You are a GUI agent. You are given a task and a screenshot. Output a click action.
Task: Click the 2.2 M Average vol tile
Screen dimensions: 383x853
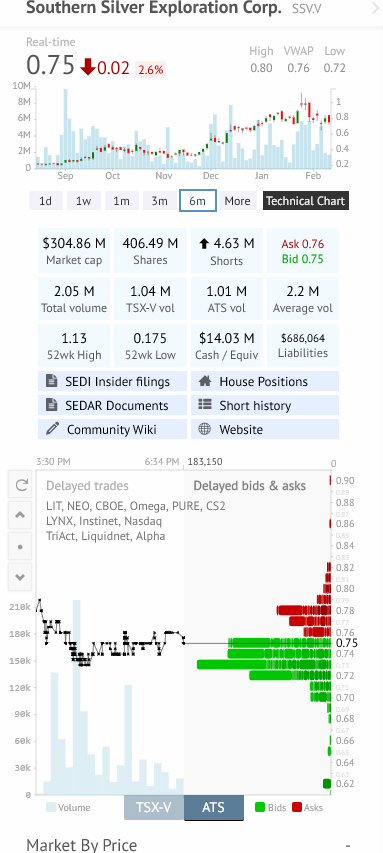[x=302, y=299]
